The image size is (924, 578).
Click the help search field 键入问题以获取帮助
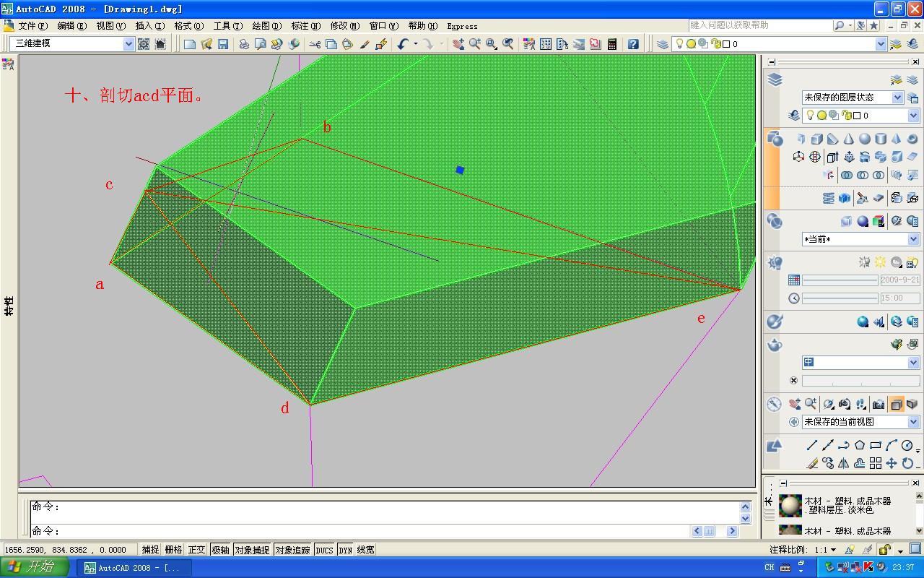click(760, 25)
